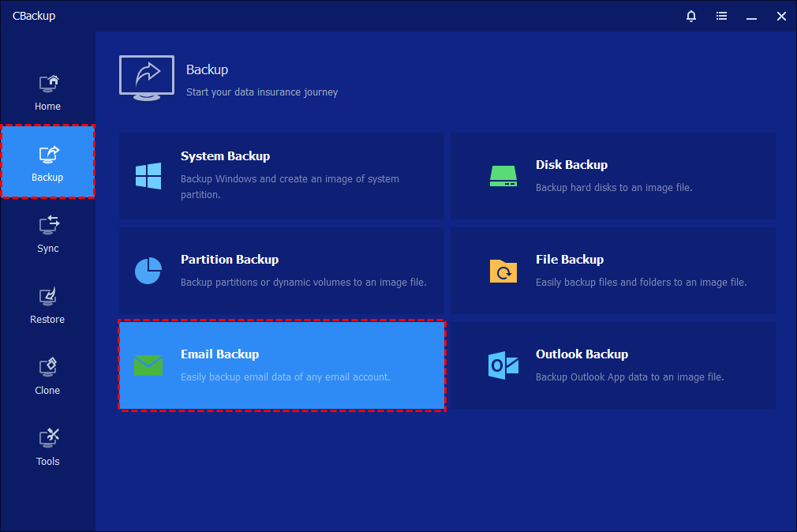The image size is (797, 532).
Task: Open the Tools sidebar tab
Action: click(x=47, y=448)
